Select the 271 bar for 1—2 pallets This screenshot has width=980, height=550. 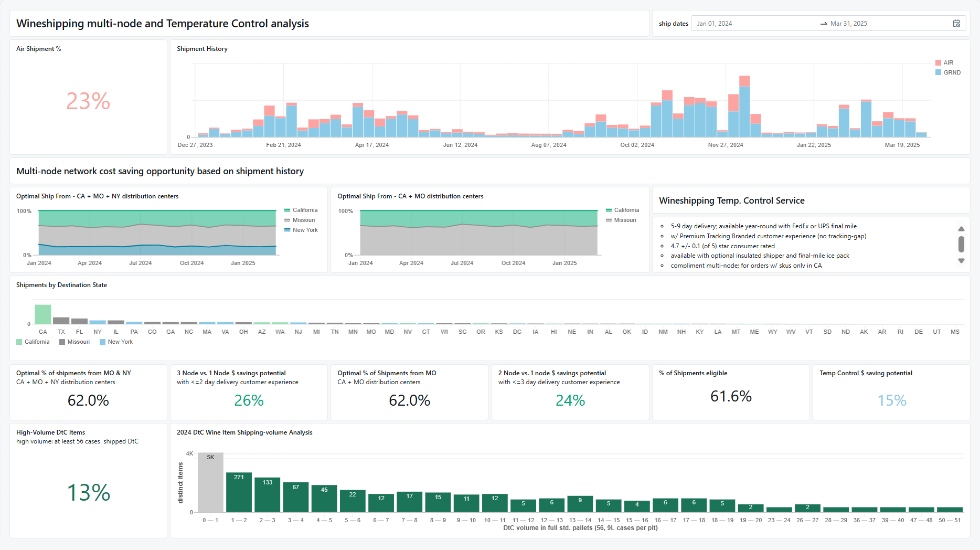239,492
